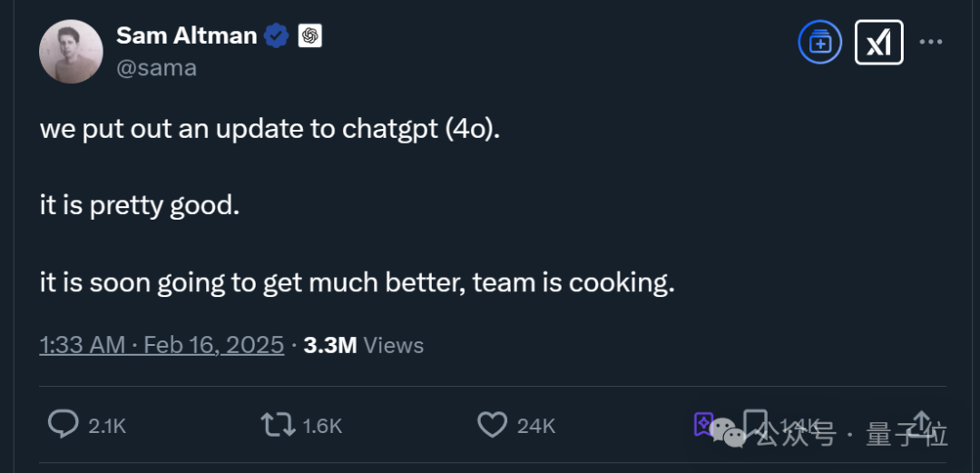Screen dimensions: 980x473
Task: Open the @sama handle link
Action: coord(156,67)
